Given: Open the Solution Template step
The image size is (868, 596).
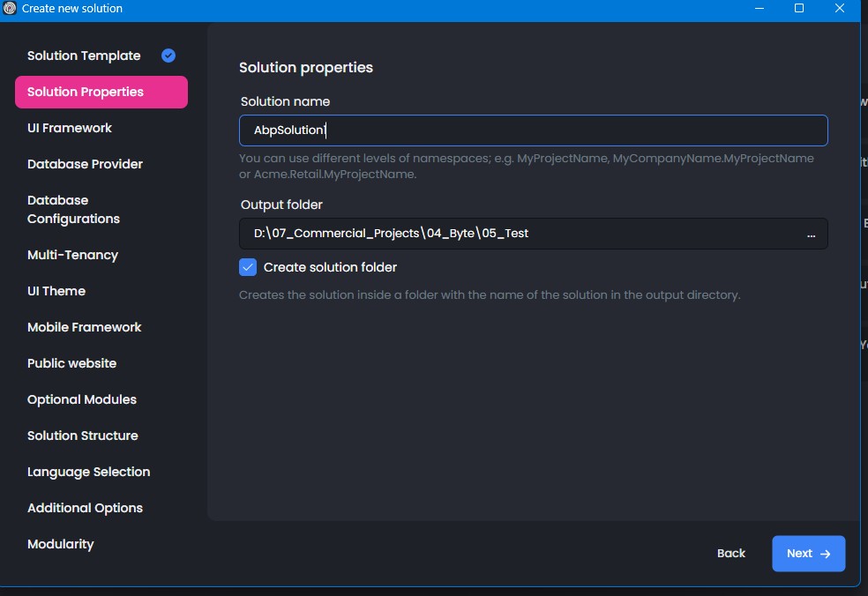Looking at the screenshot, I should [x=84, y=56].
